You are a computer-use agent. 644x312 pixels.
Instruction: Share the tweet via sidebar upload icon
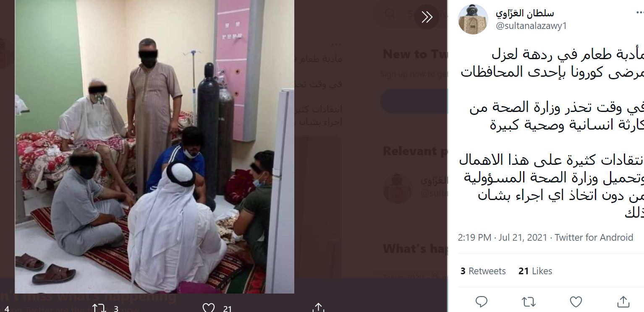click(x=623, y=302)
